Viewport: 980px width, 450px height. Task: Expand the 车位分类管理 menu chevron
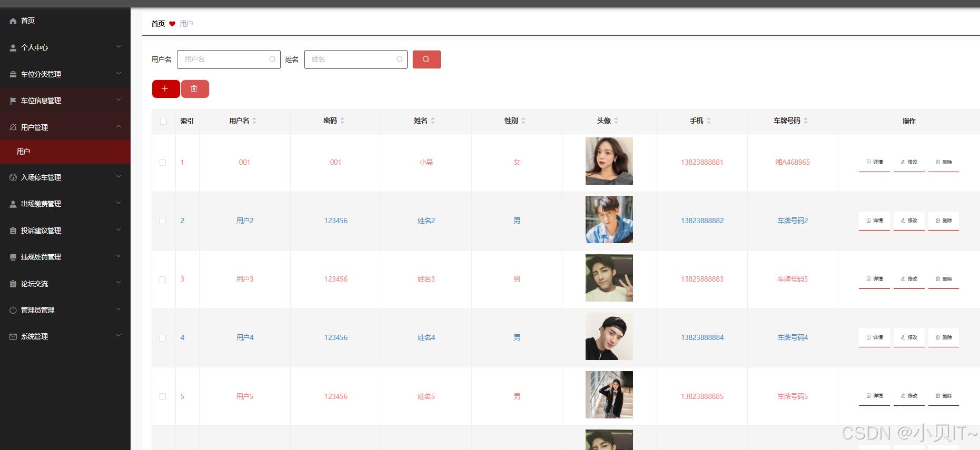118,73
